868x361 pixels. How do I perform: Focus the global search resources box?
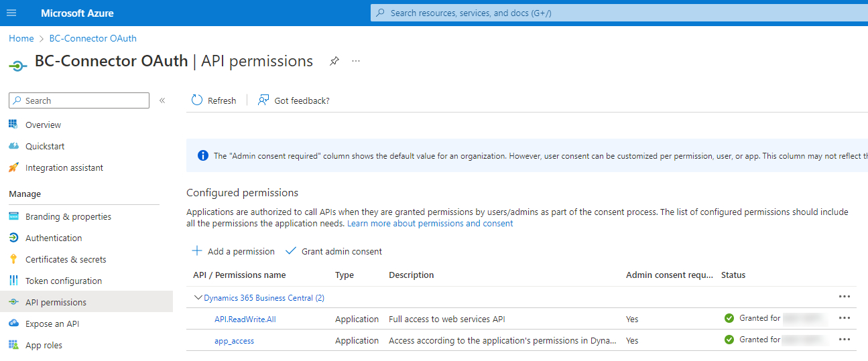[x=619, y=13]
